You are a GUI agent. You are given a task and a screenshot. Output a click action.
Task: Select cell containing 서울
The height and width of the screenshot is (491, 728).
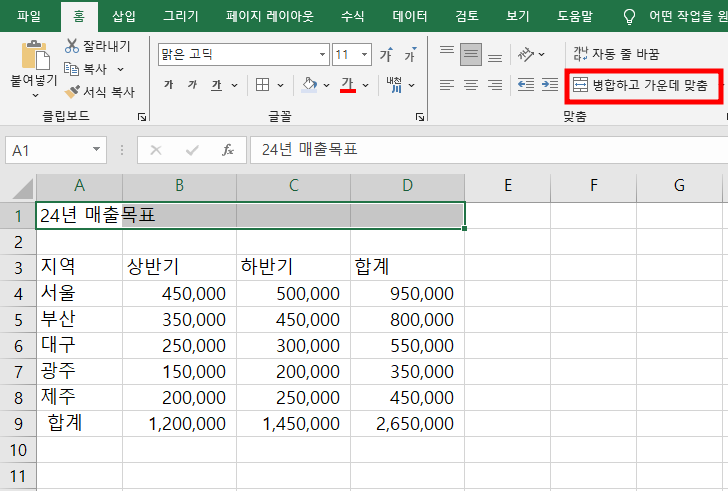coord(79,293)
